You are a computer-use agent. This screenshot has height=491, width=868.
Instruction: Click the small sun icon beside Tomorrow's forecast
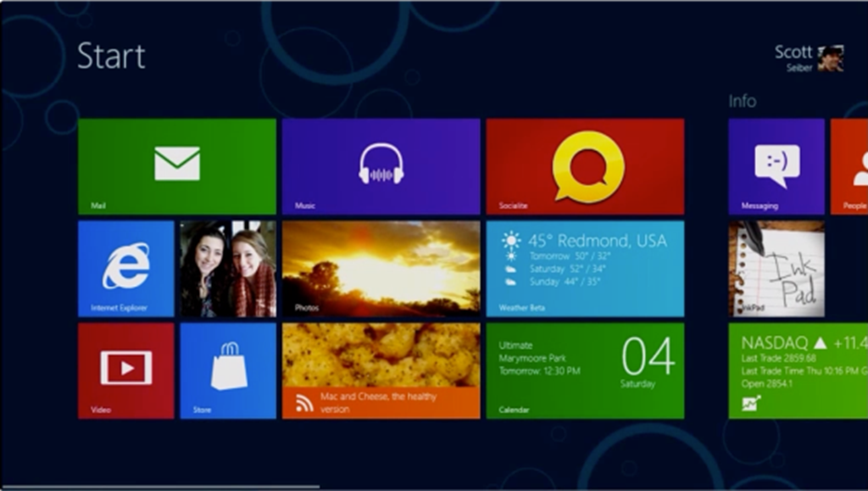(511, 256)
